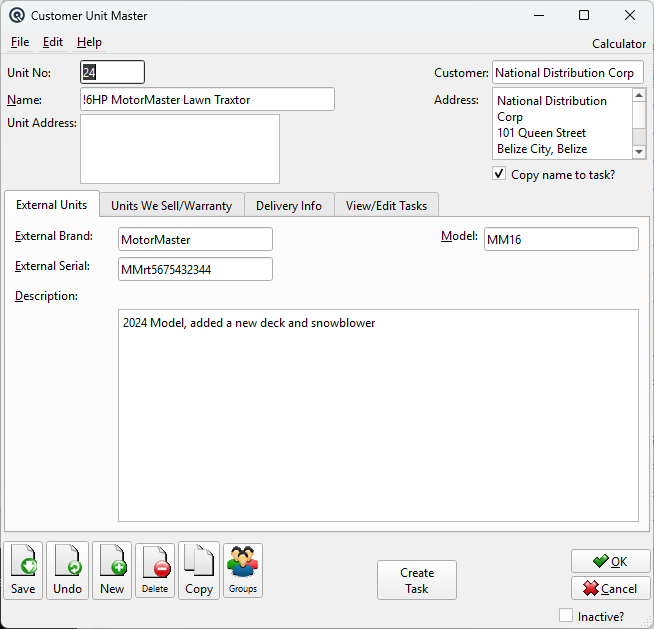654x629 pixels.
Task: Click 'Belize City, Belize' address line
Action: [x=542, y=149]
